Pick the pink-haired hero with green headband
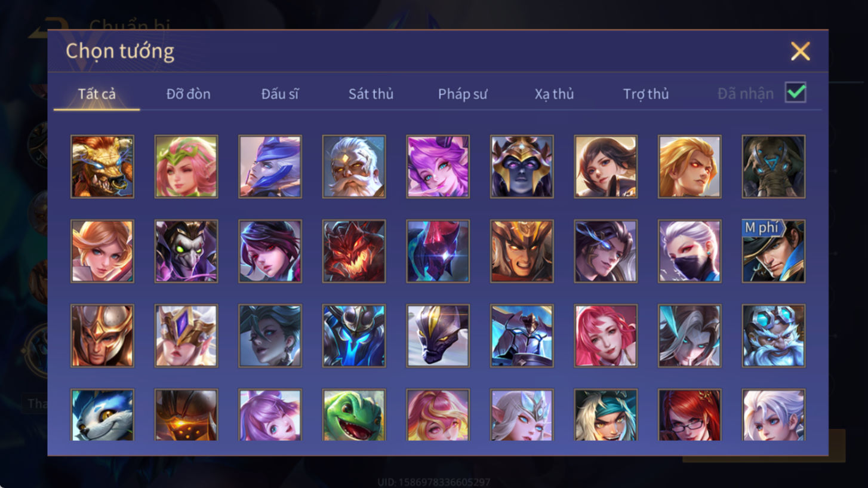The height and width of the screenshot is (488, 868). pyautogui.click(x=186, y=166)
